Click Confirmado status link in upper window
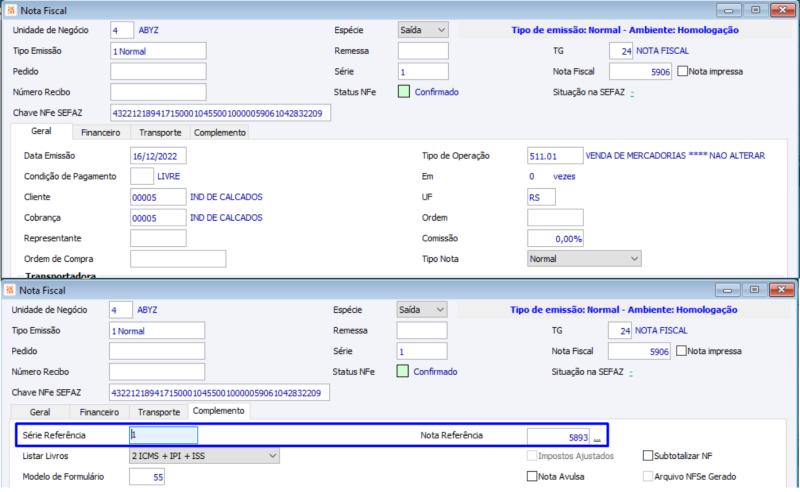Viewport: 800px width, 492px height. [x=437, y=92]
